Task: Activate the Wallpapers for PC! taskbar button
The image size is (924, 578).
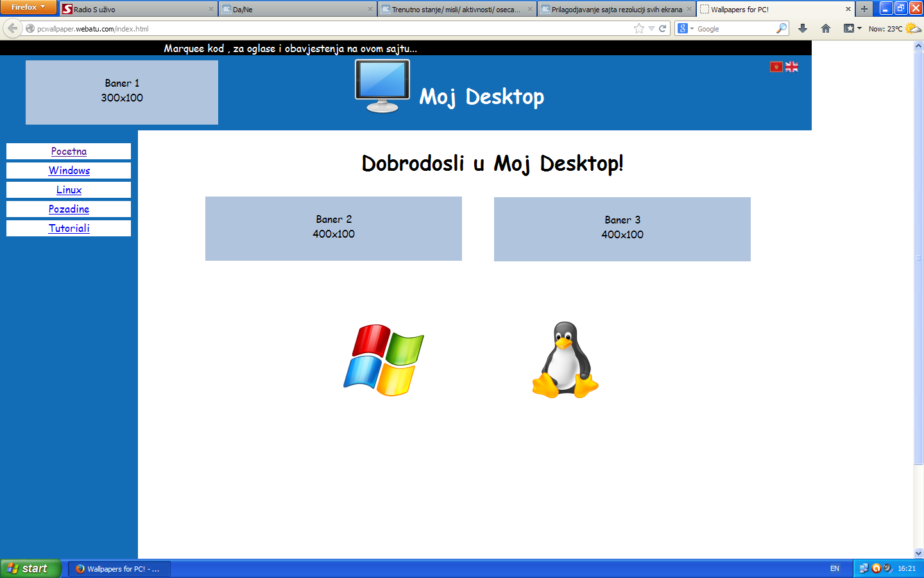Action: click(119, 569)
